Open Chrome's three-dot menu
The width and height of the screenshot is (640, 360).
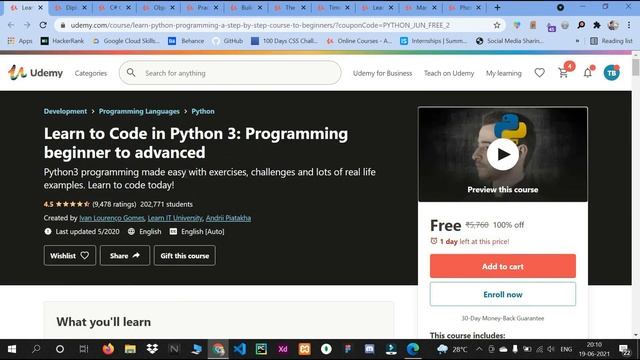click(629, 25)
